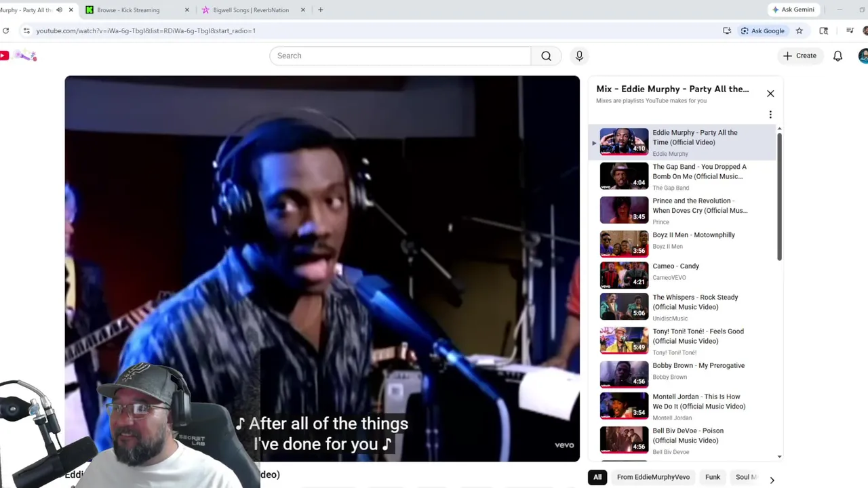This screenshot has width=868, height=488.
Task: Select the All filter chip
Action: tap(597, 477)
